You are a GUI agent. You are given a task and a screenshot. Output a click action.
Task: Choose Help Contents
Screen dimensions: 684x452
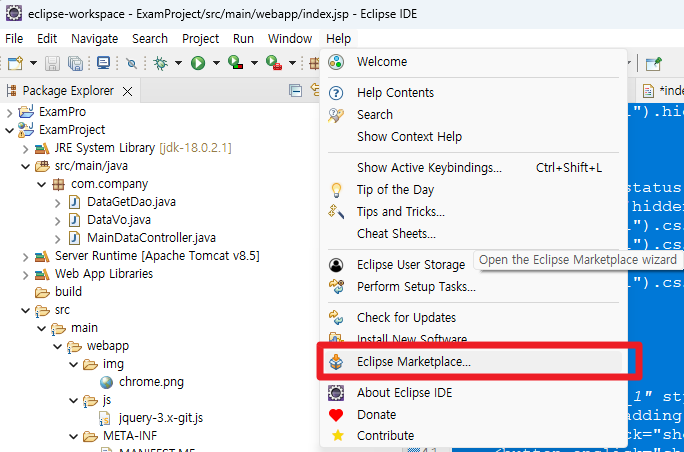tap(473, 93)
